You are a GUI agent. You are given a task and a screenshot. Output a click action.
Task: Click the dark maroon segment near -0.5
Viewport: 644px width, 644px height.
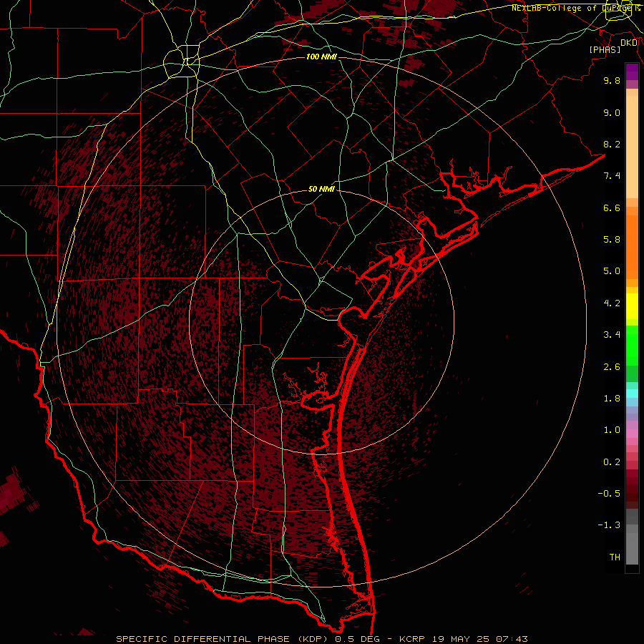[632, 493]
